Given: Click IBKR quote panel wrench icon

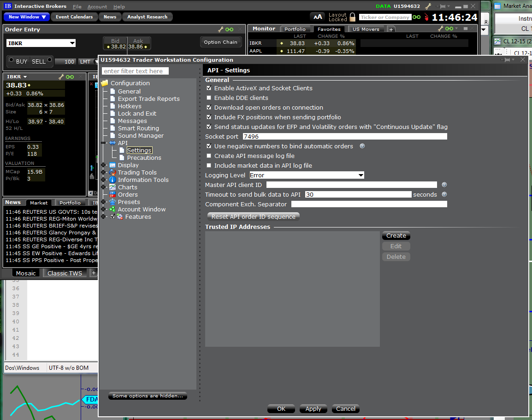Looking at the screenshot, I should (61, 76).
